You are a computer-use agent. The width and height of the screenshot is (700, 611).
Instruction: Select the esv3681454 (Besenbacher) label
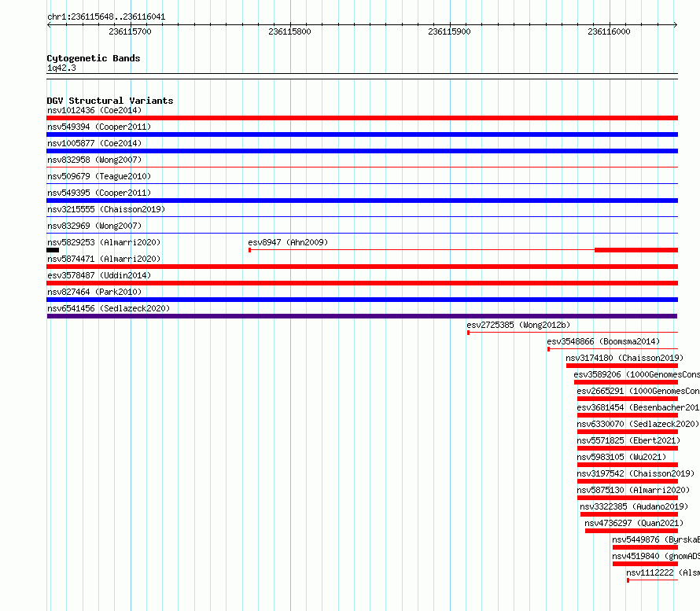click(639, 407)
